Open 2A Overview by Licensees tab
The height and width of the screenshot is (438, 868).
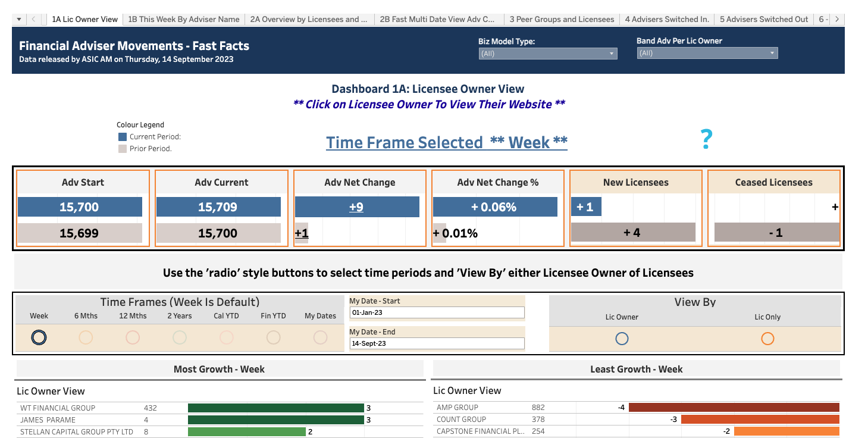[309, 19]
